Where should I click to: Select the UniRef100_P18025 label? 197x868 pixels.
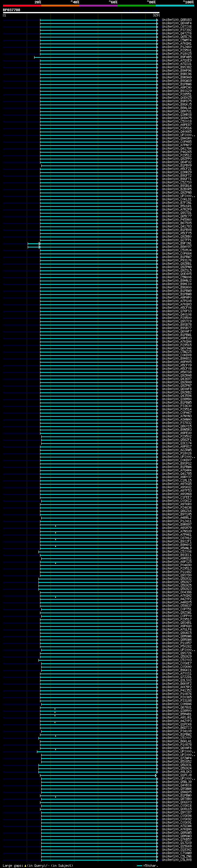click(x=177, y=54)
